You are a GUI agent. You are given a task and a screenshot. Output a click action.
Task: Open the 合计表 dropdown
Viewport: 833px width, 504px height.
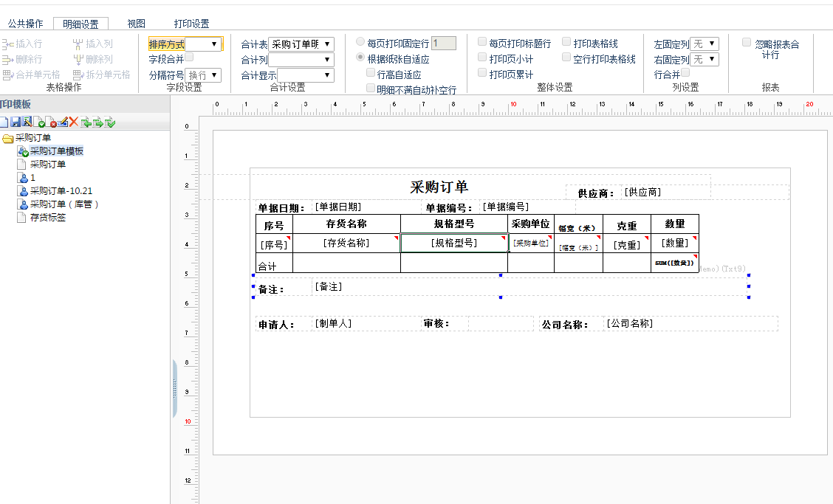(x=301, y=44)
